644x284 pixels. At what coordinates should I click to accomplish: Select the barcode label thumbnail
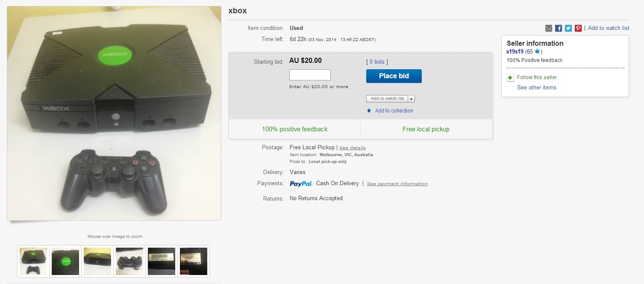(162, 261)
